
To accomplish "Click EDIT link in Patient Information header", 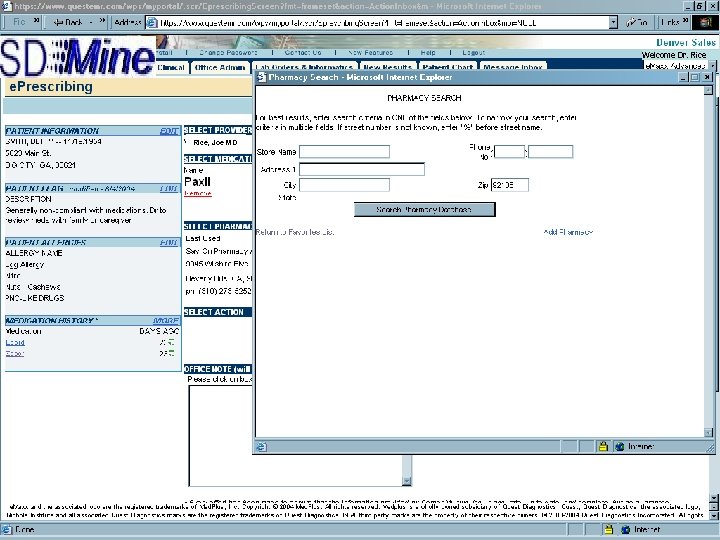I will 169,131.
